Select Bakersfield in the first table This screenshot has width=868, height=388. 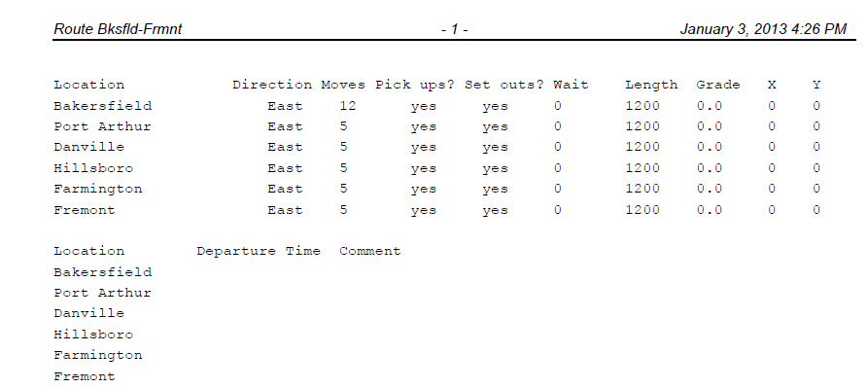coord(102,106)
